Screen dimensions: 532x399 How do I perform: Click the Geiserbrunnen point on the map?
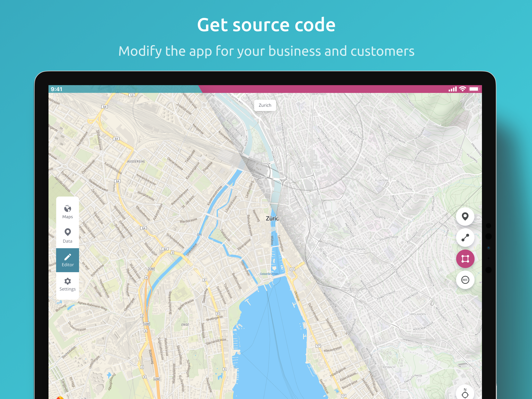(x=269, y=274)
